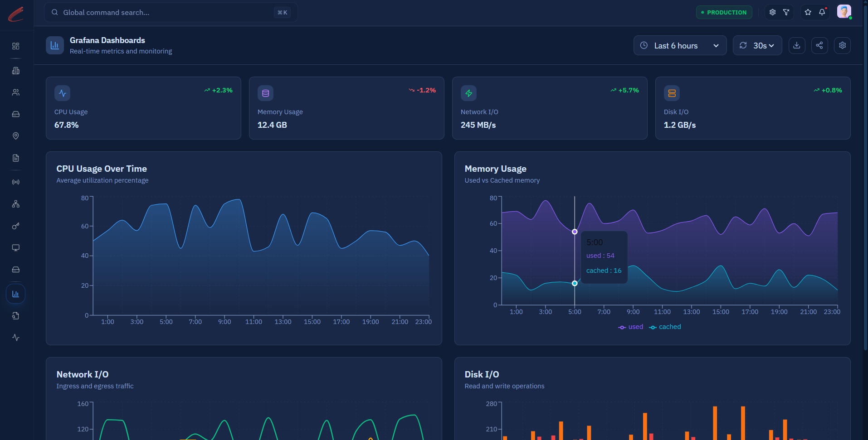Open the file search icon in sidebar
The image size is (868, 440).
[x=16, y=316]
